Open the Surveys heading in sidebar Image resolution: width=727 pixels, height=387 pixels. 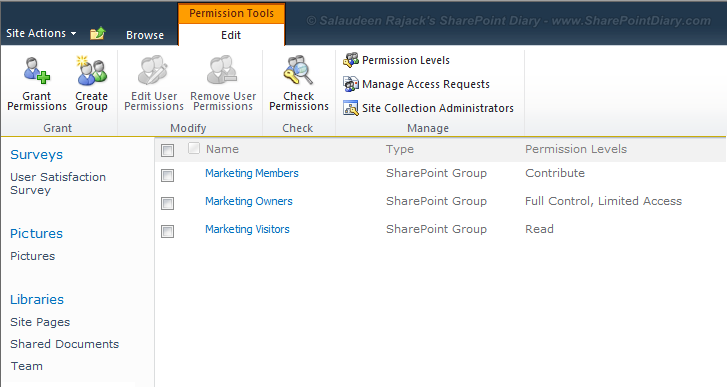coord(36,154)
